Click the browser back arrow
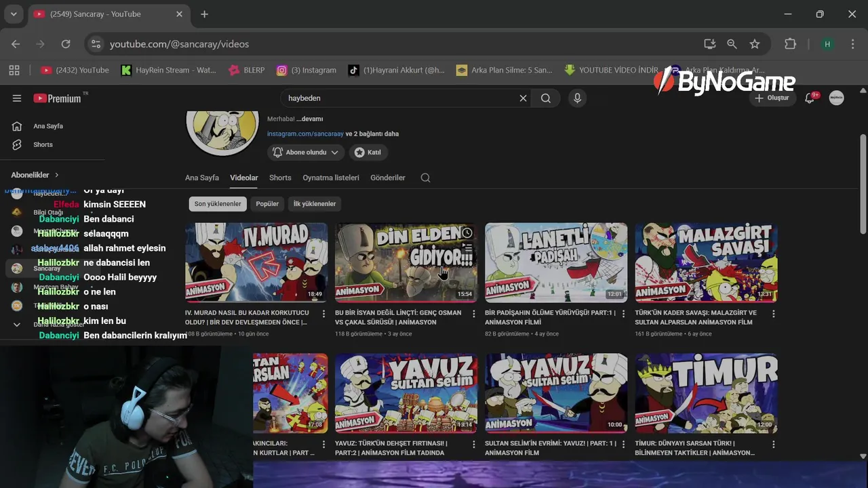 (16, 44)
